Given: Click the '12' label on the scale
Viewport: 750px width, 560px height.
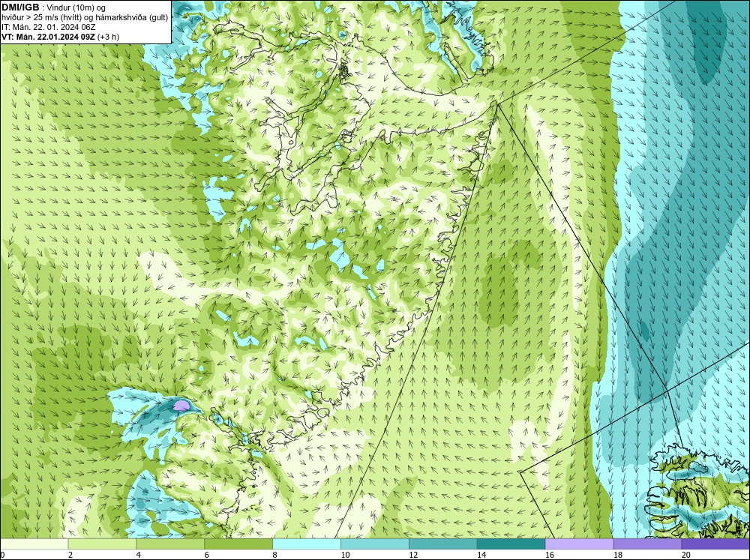Looking at the screenshot, I should pos(413,555).
